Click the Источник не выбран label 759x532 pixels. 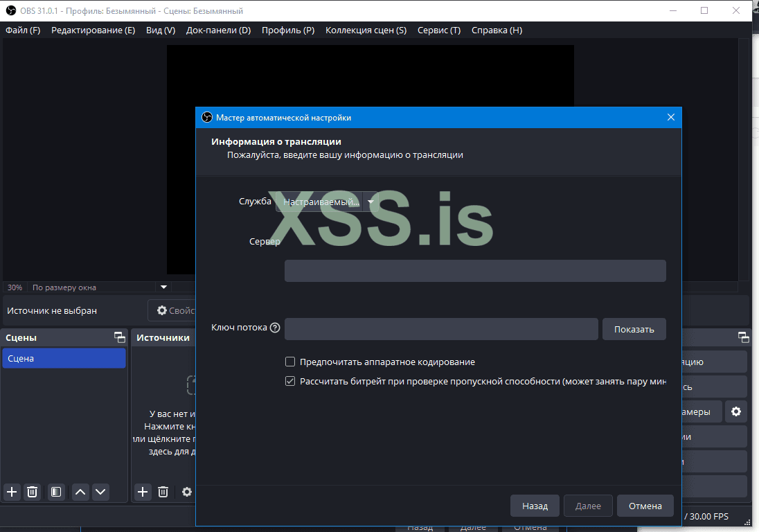[52, 310]
